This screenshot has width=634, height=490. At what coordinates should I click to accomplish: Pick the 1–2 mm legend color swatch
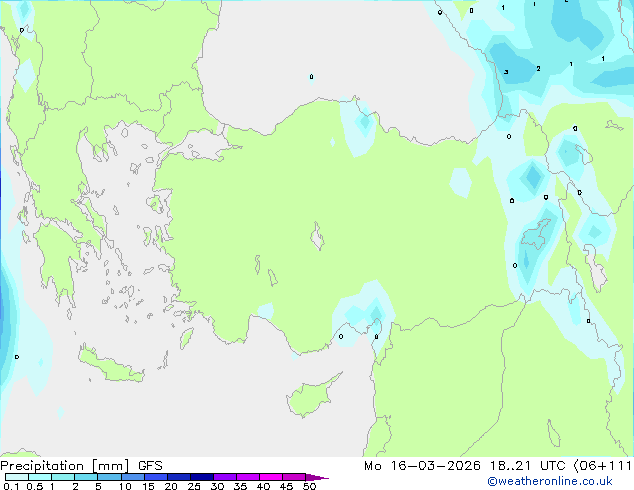[x=63, y=477]
